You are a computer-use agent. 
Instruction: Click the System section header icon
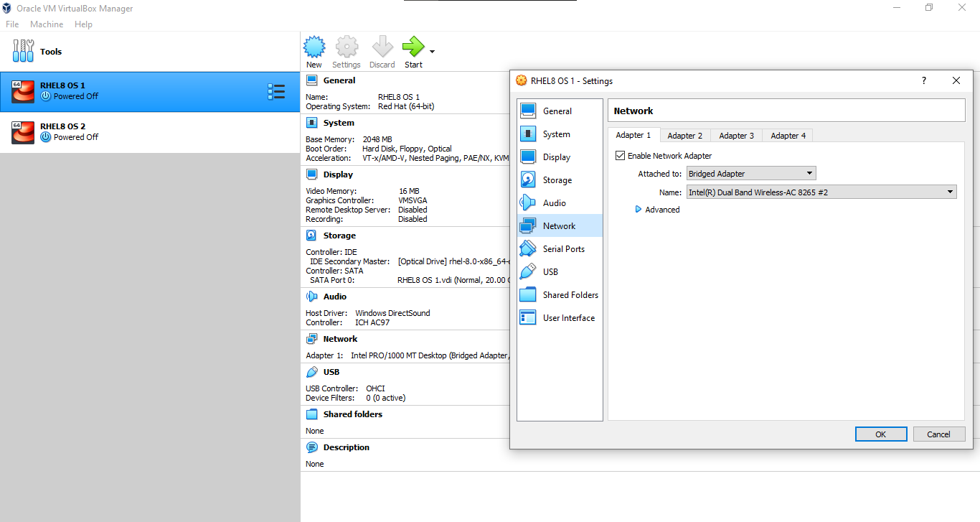click(312, 123)
